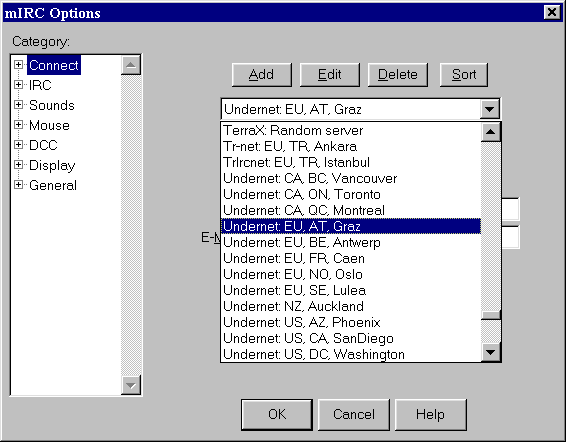Choose Undernet: EU, FR, Caen
Image resolution: width=566 pixels, height=442 pixels.
point(351,258)
